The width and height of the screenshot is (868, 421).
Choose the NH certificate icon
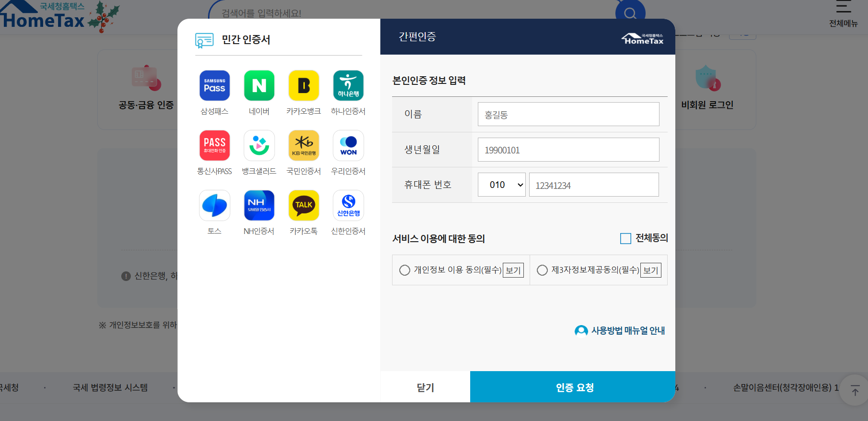[x=259, y=205]
